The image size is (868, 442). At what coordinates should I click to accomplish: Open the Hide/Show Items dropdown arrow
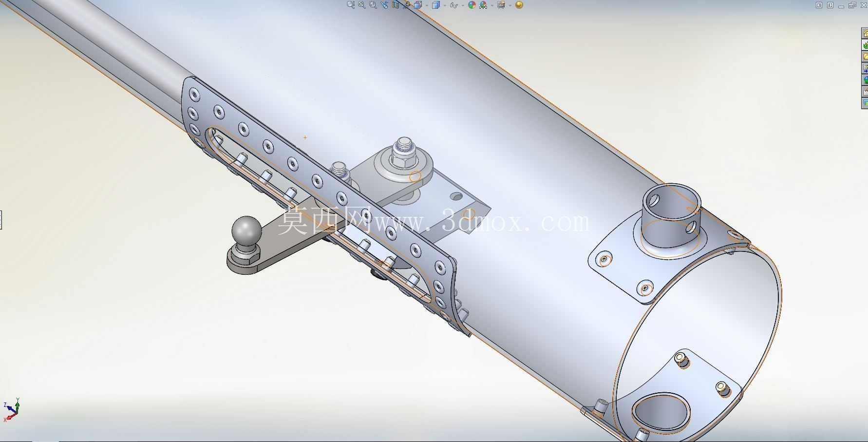pyautogui.click(x=463, y=5)
